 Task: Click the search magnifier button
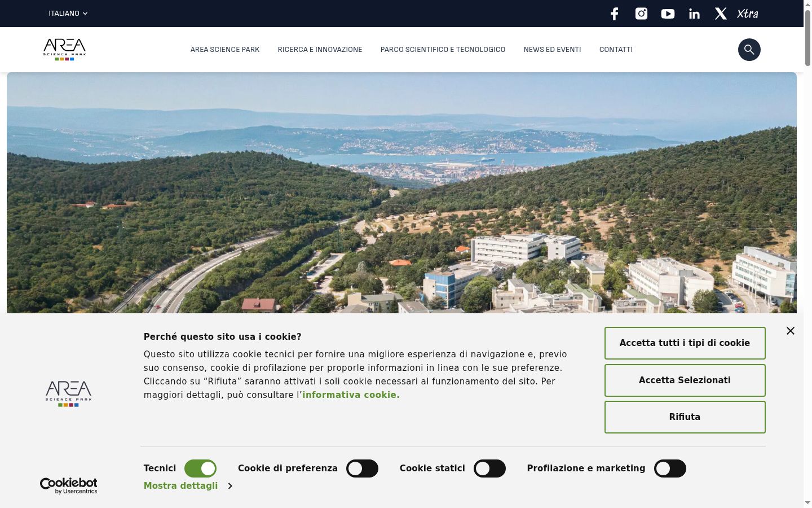point(749,50)
